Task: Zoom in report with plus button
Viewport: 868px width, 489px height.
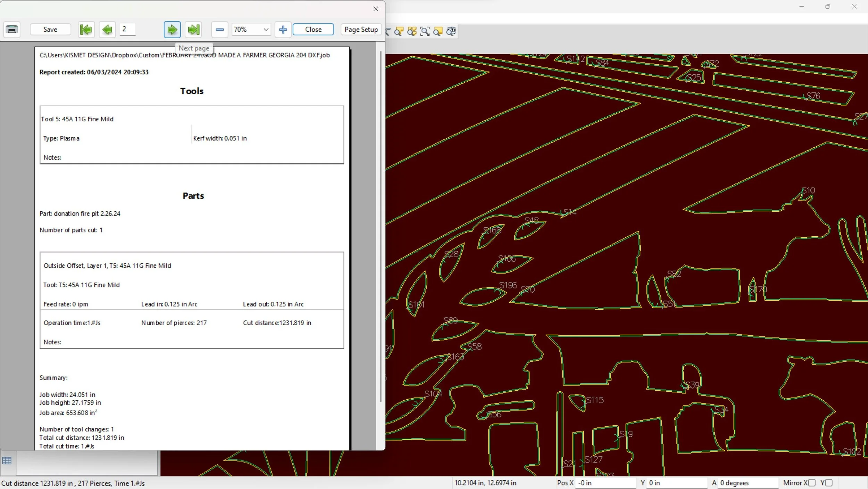Action: point(283,30)
